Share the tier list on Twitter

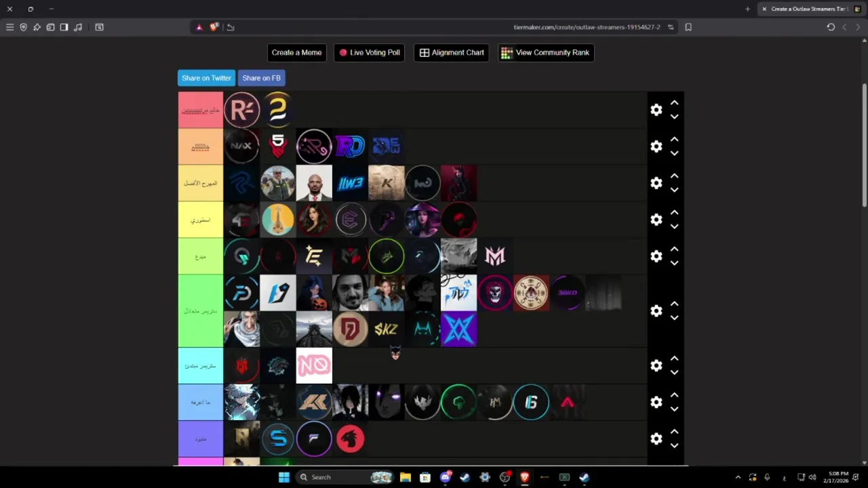pos(206,78)
